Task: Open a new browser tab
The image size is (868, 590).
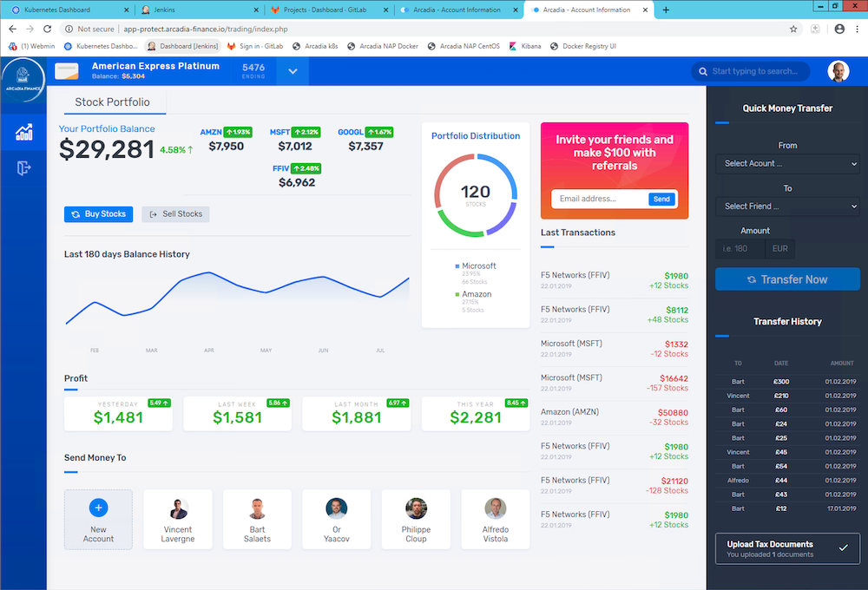Action: coord(666,10)
